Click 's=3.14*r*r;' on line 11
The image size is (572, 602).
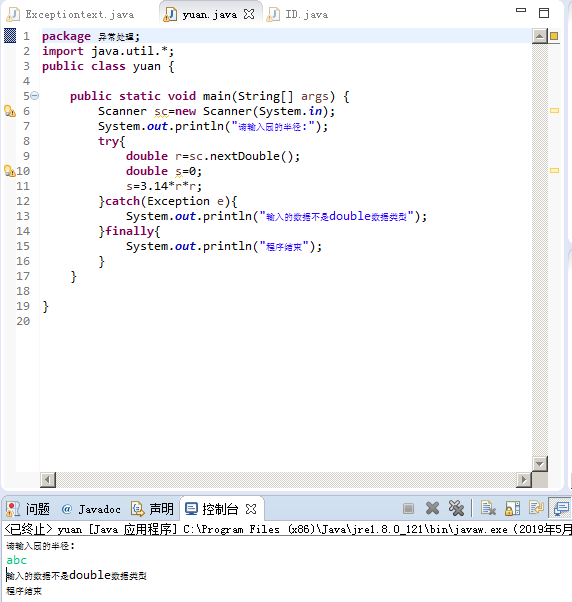pyautogui.click(x=164, y=186)
